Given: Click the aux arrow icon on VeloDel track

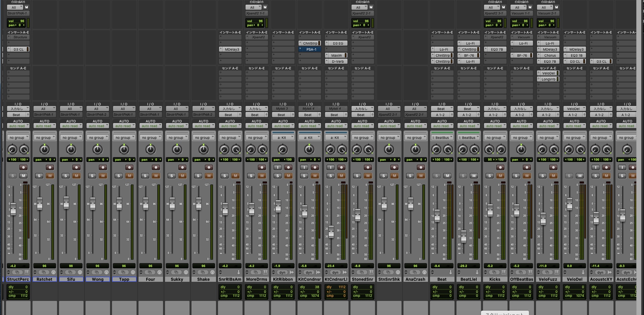Looking at the screenshot, I should pyautogui.click(x=583, y=272).
